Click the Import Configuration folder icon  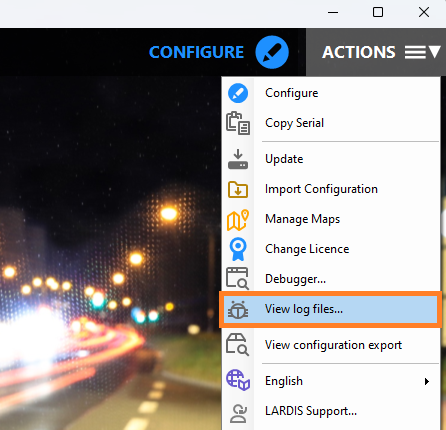tap(238, 189)
